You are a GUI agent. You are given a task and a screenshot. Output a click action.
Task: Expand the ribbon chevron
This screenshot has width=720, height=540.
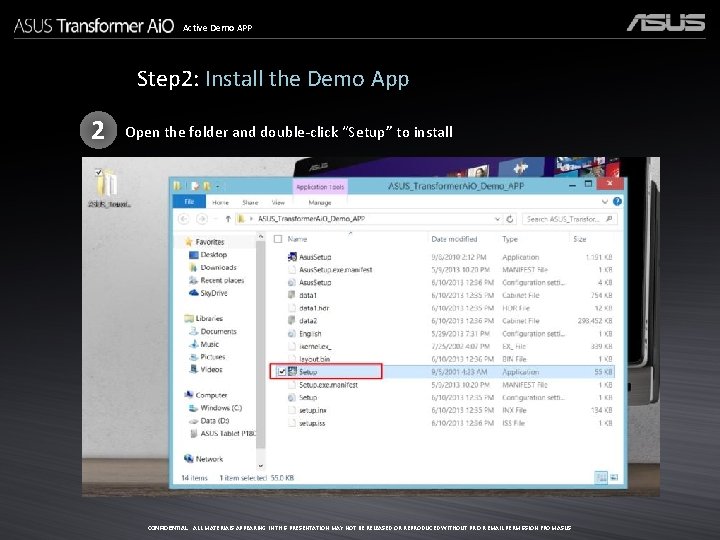click(x=605, y=202)
